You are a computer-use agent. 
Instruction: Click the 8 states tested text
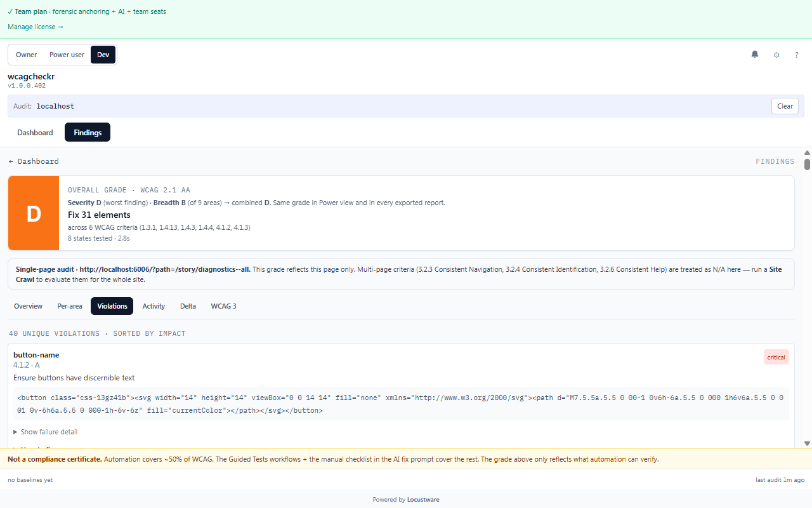pos(99,238)
